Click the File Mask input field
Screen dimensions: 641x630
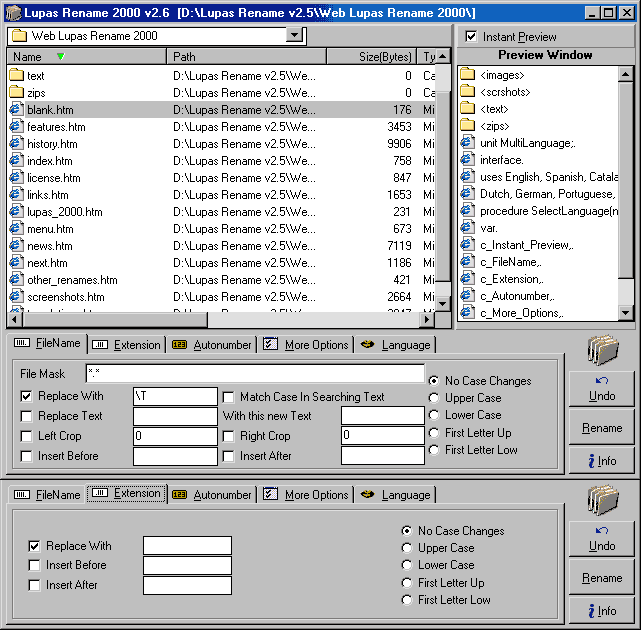[x=254, y=374]
